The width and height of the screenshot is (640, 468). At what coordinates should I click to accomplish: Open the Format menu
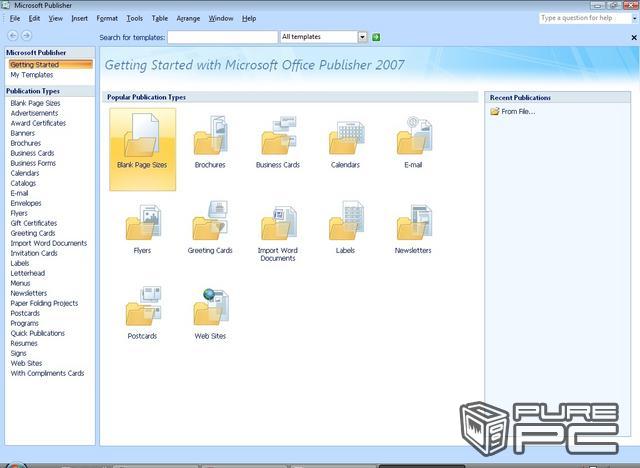(107, 18)
